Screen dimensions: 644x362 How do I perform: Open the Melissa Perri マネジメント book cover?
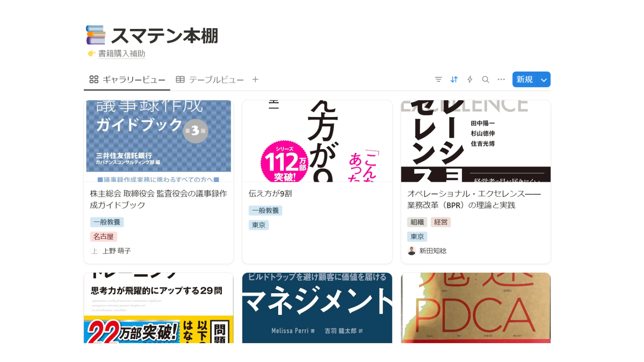[x=317, y=308]
